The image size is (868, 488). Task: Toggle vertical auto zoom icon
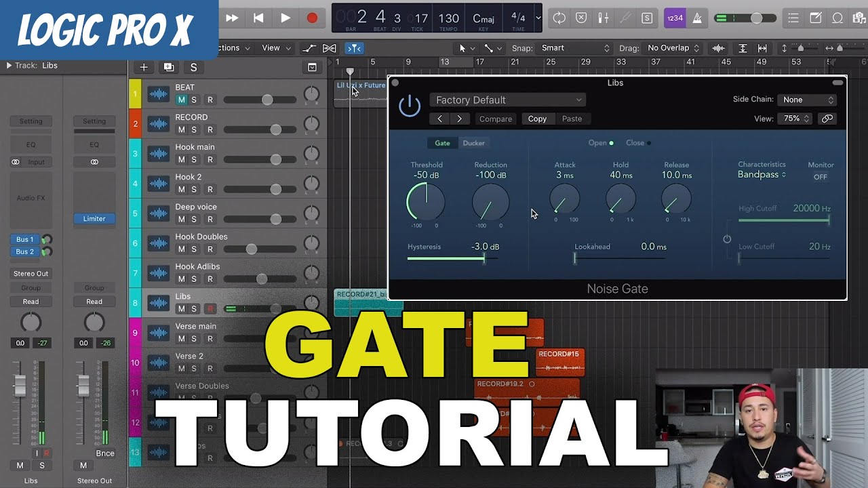pos(743,48)
